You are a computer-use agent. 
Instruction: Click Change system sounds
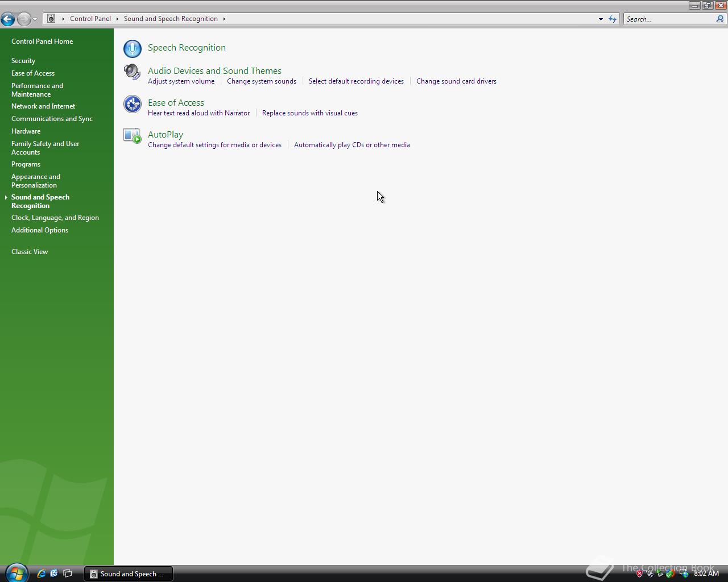pyautogui.click(x=262, y=81)
